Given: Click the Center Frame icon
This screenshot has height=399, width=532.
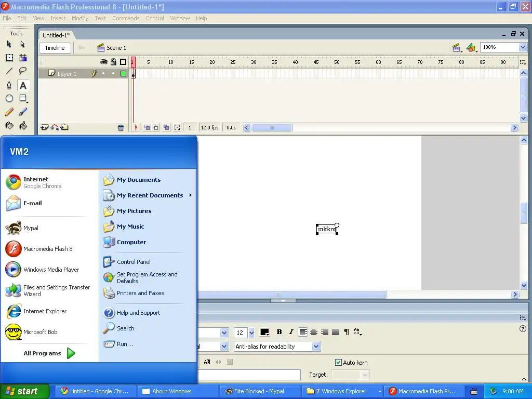Looking at the screenshot, I should (x=136, y=128).
